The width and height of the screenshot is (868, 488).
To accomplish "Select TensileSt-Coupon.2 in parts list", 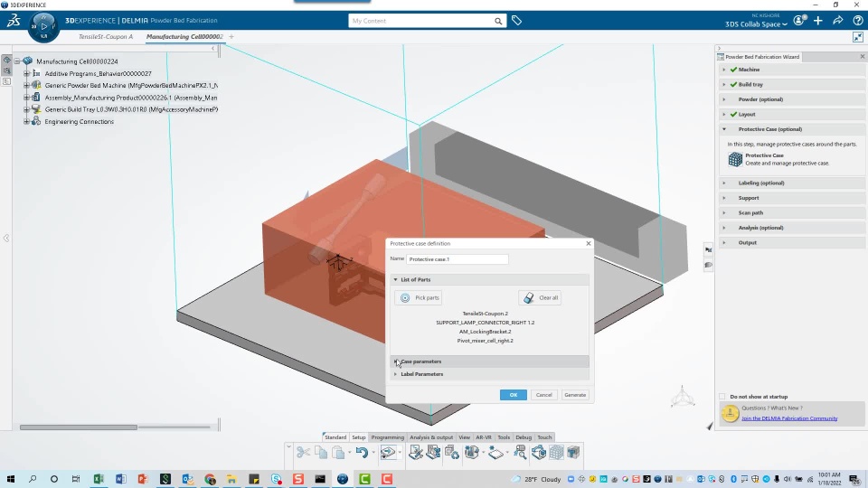I will tap(485, 314).
